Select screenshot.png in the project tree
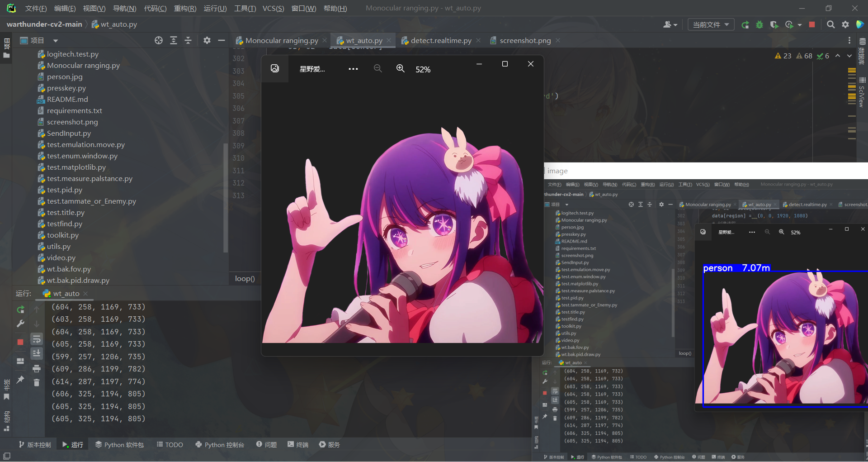Screen dimensions: 868x462 coord(72,122)
